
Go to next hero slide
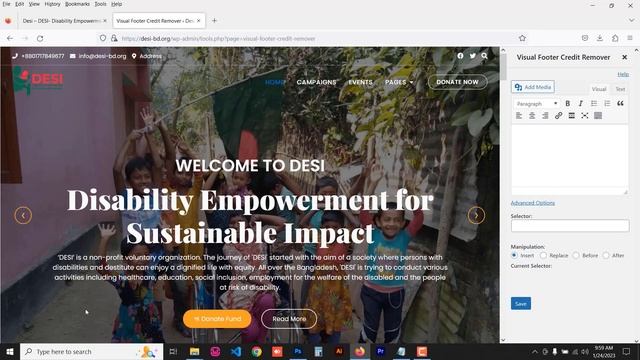pos(476,216)
